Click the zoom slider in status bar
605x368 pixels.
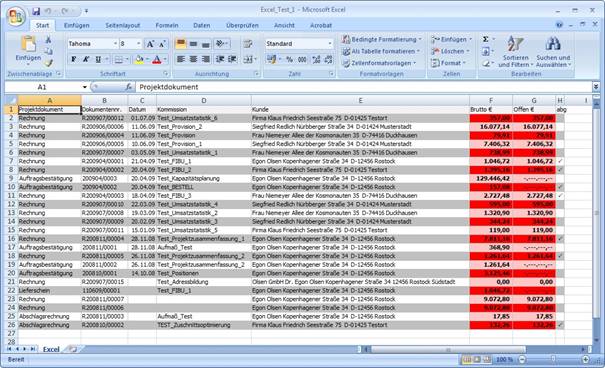553,360
